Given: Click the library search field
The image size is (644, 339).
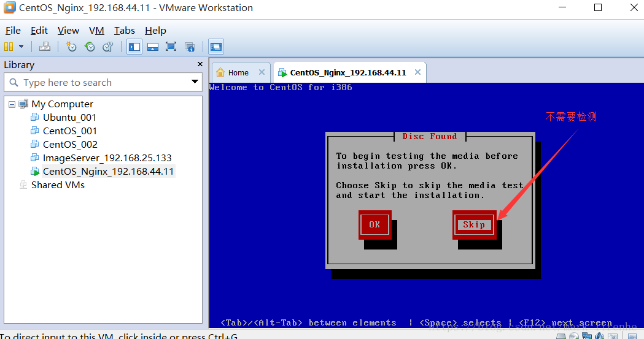Looking at the screenshot, I should click(x=103, y=82).
